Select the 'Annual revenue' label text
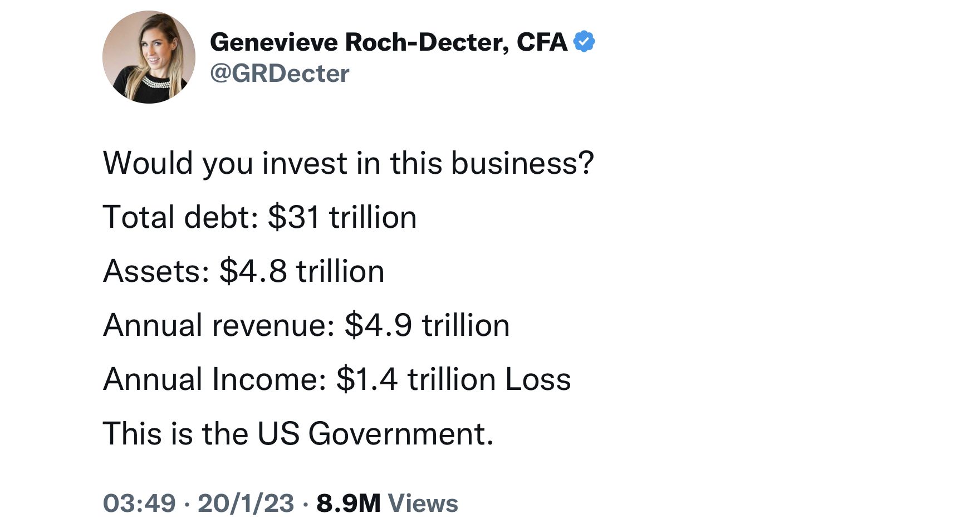980x518 pixels. (219, 325)
